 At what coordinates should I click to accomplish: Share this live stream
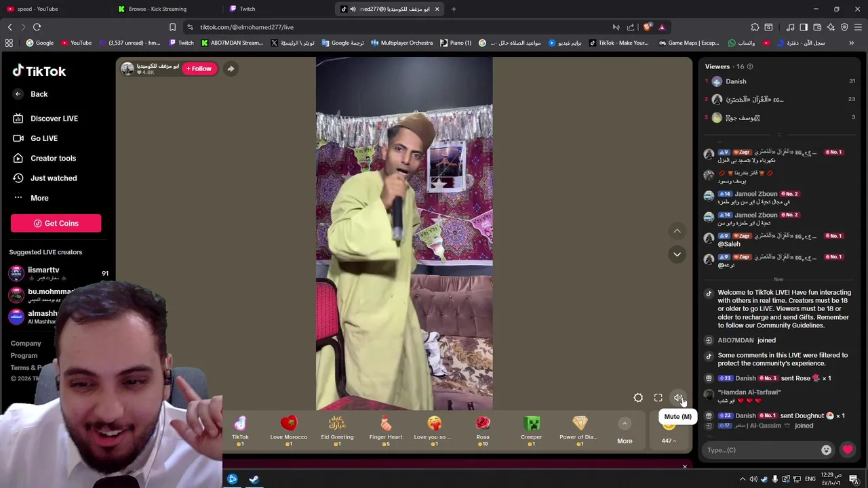[x=231, y=68]
